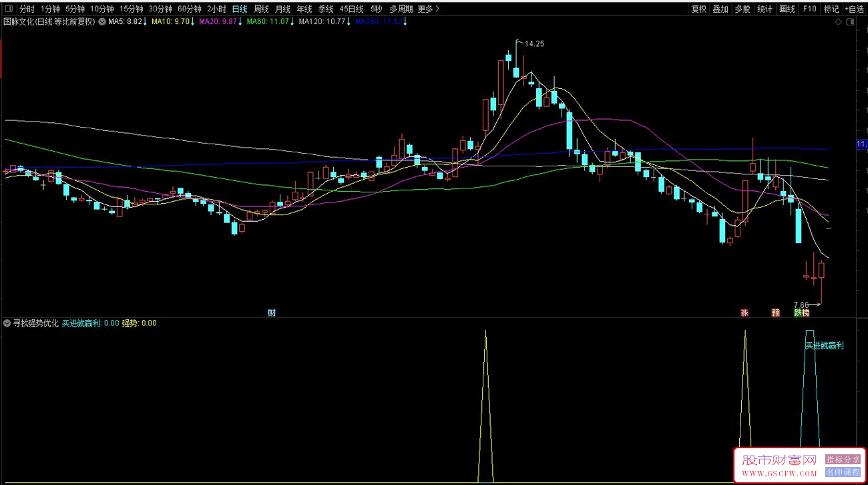Select the 5分钟 period
This screenshot has height=485, width=868.
[75, 9]
